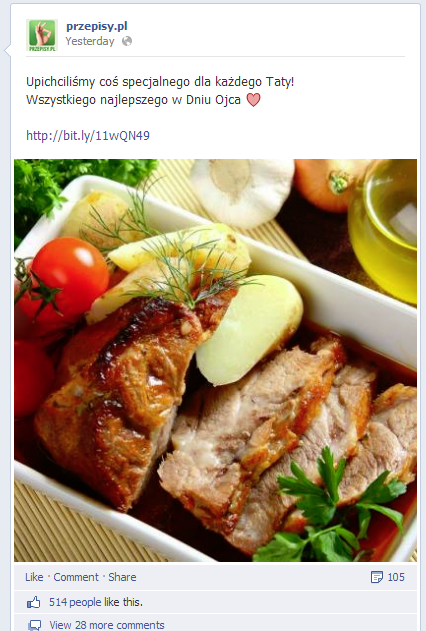This screenshot has width=426, height=631.
Task: Click the 'like this.' text
Action: [123, 602]
